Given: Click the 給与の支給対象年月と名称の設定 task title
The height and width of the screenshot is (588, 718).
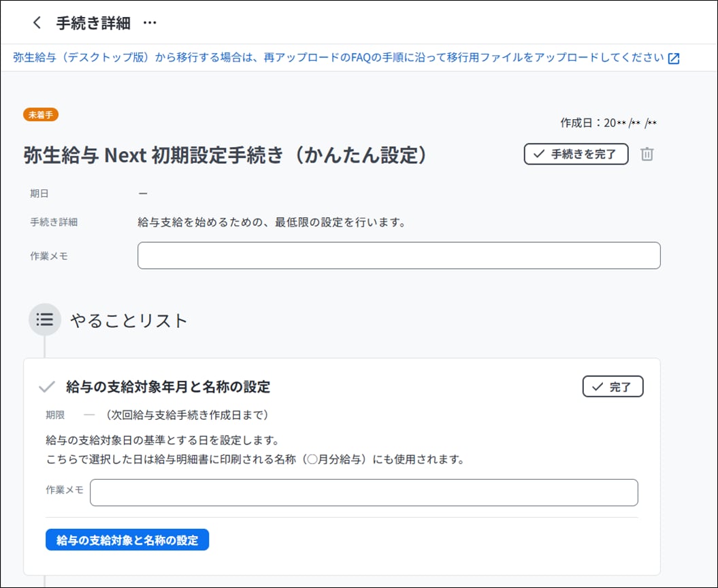Looking at the screenshot, I should 168,387.
